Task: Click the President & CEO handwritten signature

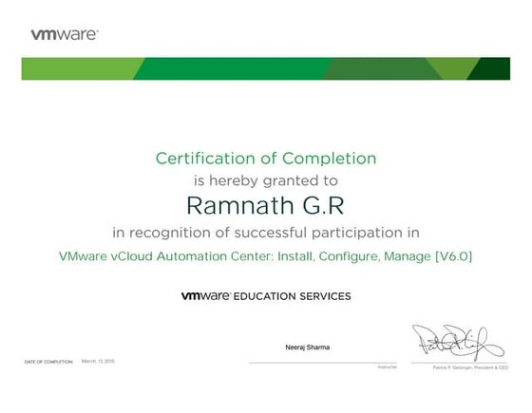Action: 458,343
